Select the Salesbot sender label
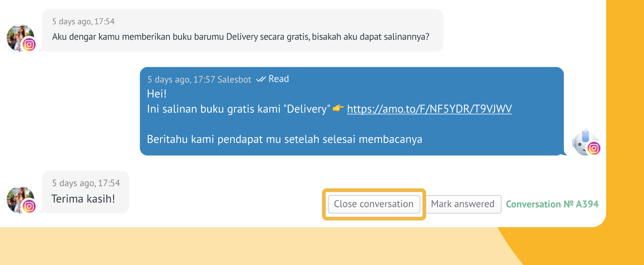The height and width of the screenshot is (265, 644). point(234,79)
